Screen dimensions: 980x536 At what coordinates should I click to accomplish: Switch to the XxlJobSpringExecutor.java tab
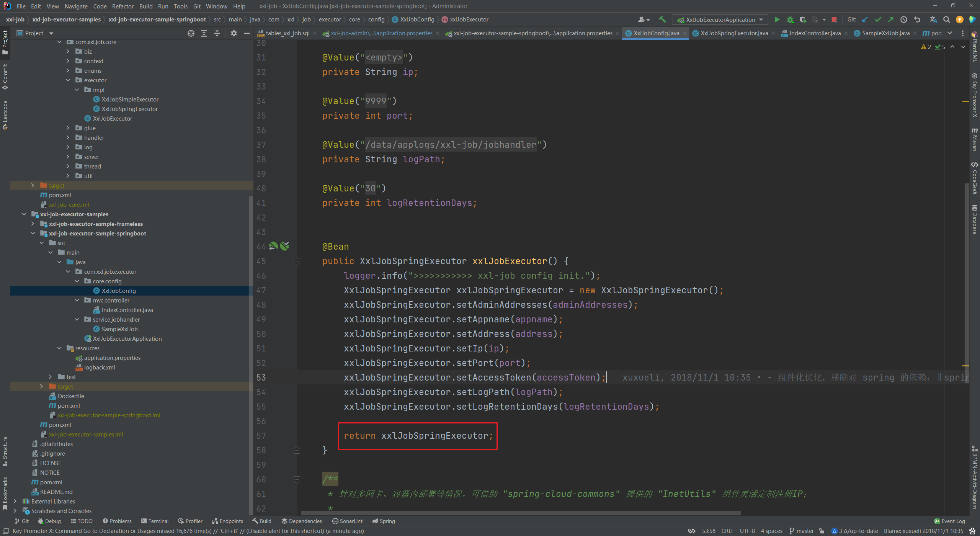point(734,33)
